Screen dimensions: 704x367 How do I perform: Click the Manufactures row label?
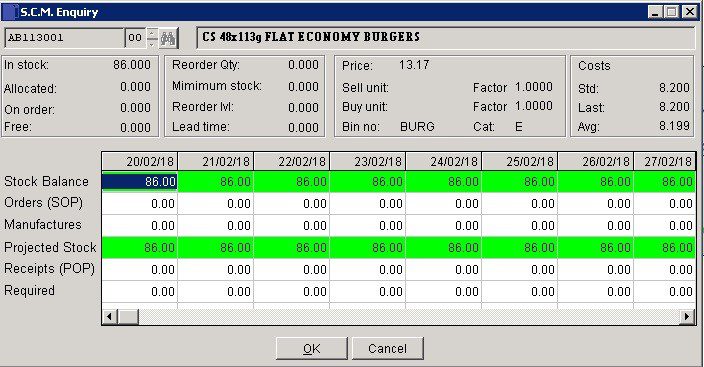(x=43, y=225)
